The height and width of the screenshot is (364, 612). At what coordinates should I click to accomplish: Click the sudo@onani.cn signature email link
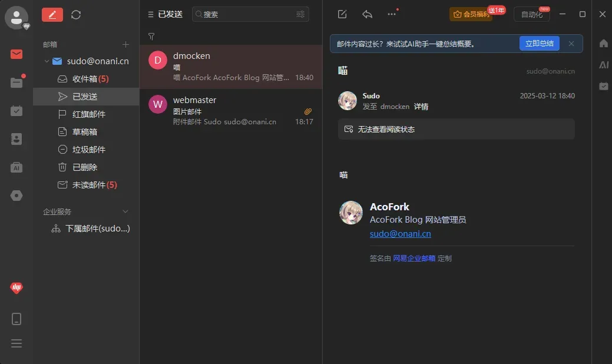coord(400,234)
